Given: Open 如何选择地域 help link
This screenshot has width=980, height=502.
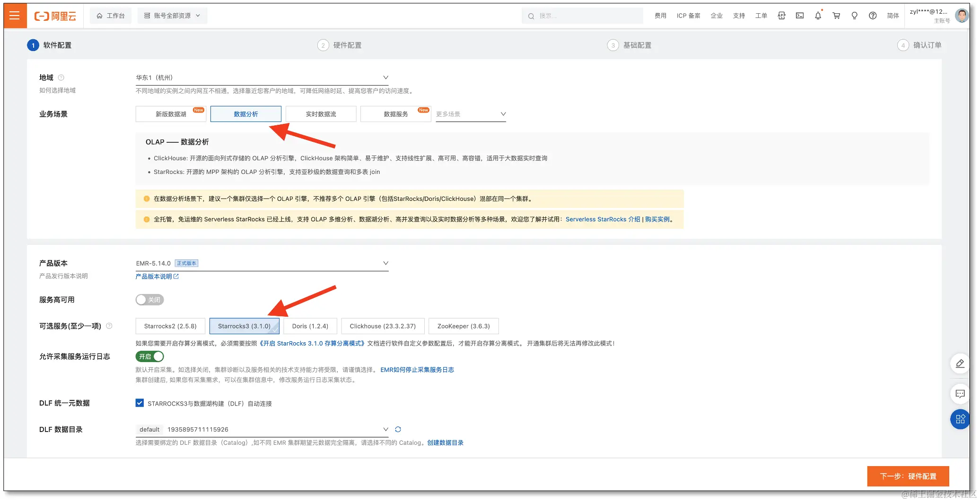Looking at the screenshot, I should tap(57, 90).
